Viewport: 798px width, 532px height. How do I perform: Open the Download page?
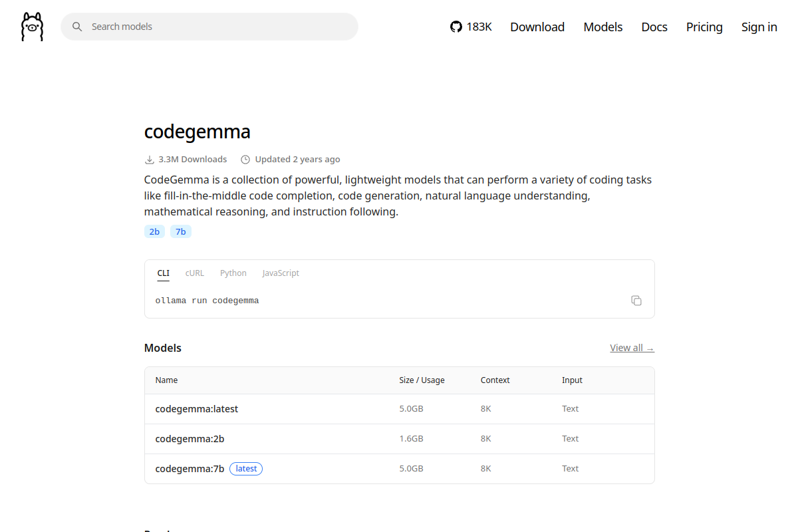coord(537,27)
